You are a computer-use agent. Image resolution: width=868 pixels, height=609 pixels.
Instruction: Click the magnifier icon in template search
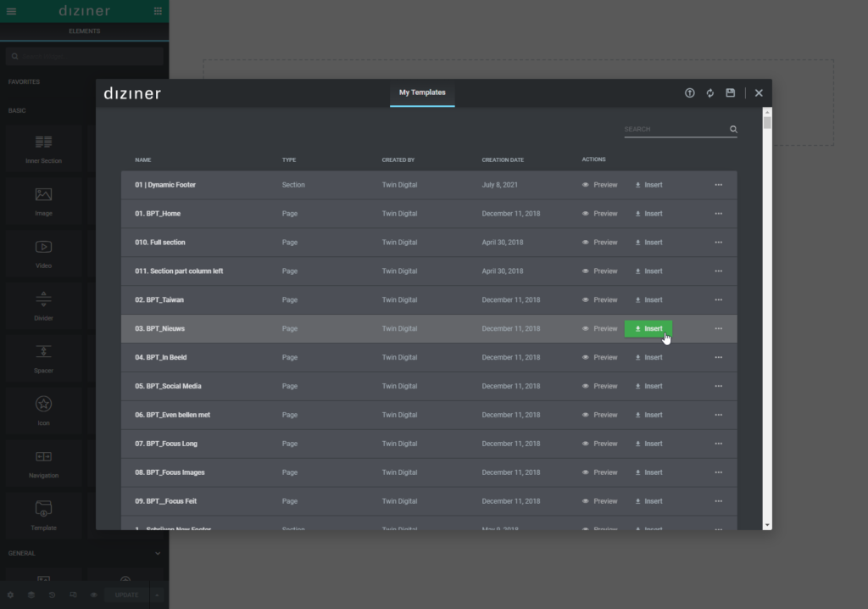[733, 130]
